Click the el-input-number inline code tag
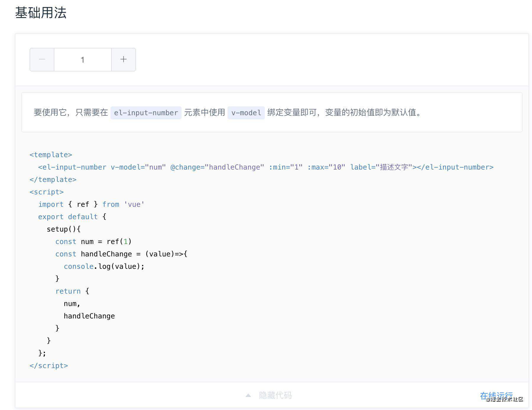The image size is (532, 410). (146, 113)
